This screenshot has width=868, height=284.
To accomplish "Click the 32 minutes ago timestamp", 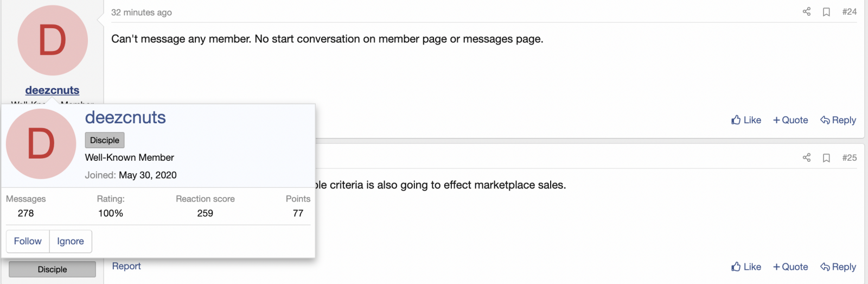I will (x=142, y=12).
